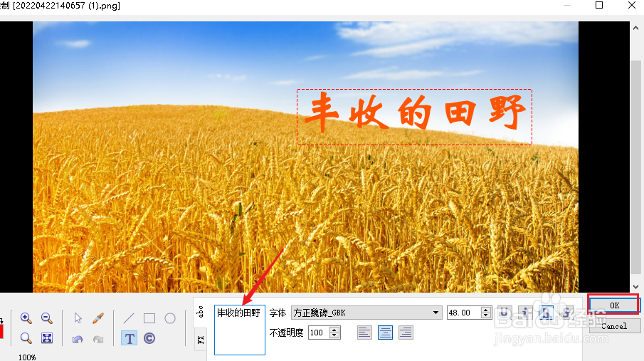Align text to the right

coord(406,333)
